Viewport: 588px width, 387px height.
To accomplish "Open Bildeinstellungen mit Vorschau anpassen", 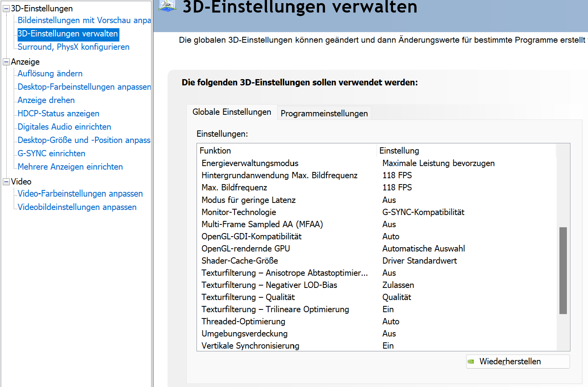I will click(84, 20).
